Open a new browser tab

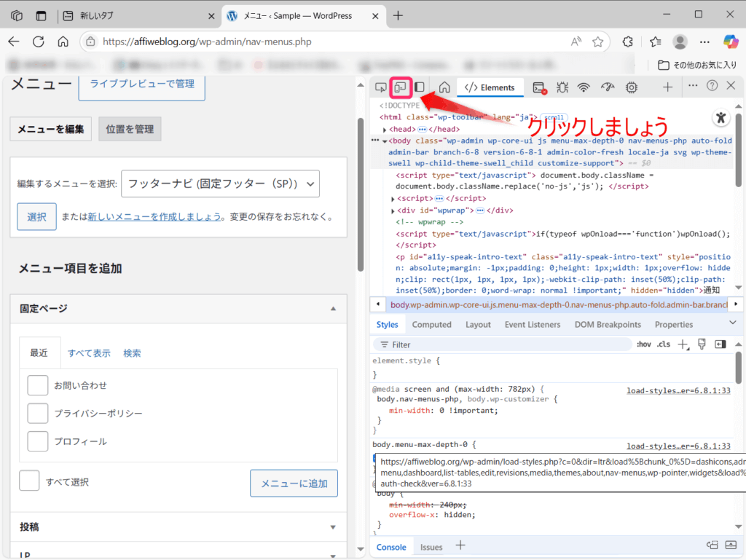pos(398,16)
